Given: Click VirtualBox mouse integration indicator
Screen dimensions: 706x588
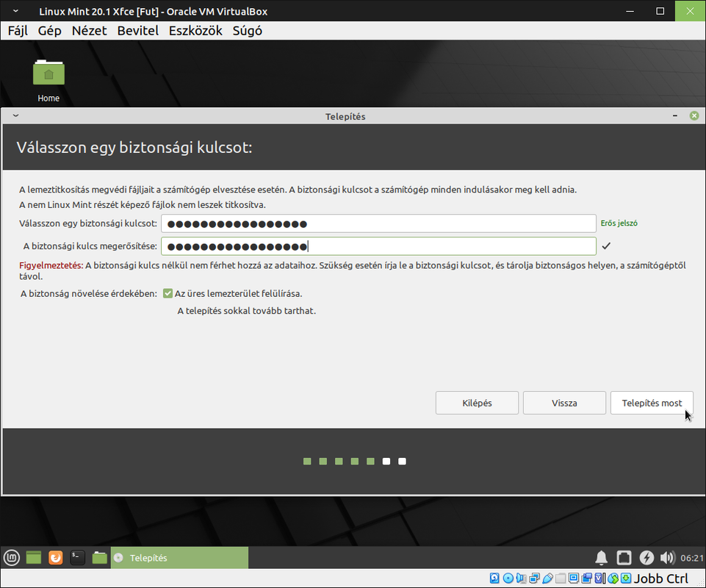Looking at the screenshot, I should (613, 578).
